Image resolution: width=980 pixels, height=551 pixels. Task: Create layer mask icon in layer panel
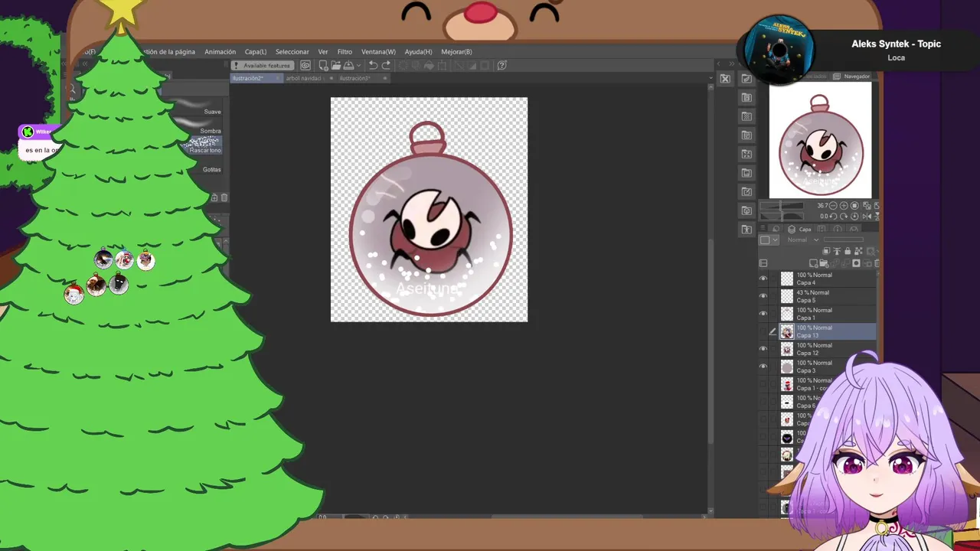(x=856, y=263)
